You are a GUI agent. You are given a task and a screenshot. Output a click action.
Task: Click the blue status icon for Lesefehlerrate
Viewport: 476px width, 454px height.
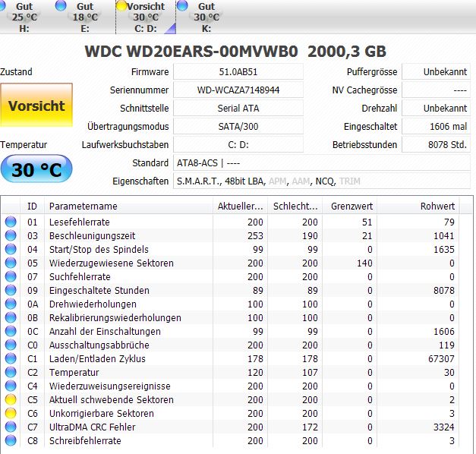tap(11, 222)
